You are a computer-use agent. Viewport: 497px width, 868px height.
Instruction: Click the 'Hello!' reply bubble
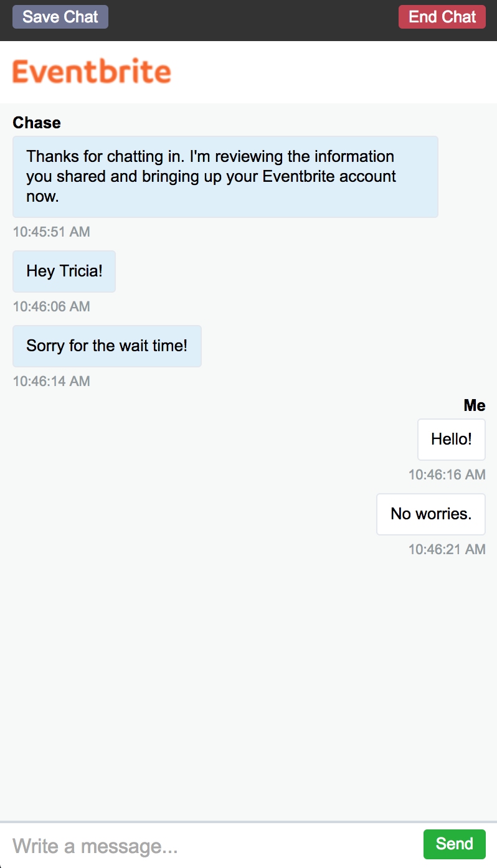tap(452, 440)
